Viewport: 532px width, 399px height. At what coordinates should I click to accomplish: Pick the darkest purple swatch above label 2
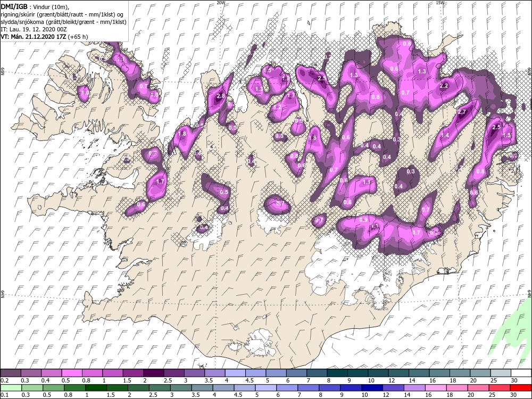153,373
